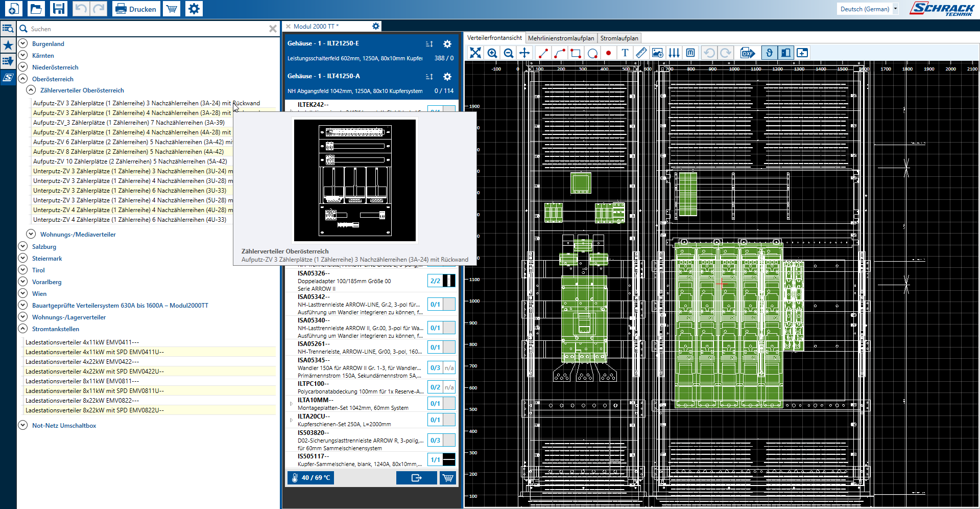This screenshot has width=980, height=509.
Task: Select the red point tool
Action: click(608, 53)
